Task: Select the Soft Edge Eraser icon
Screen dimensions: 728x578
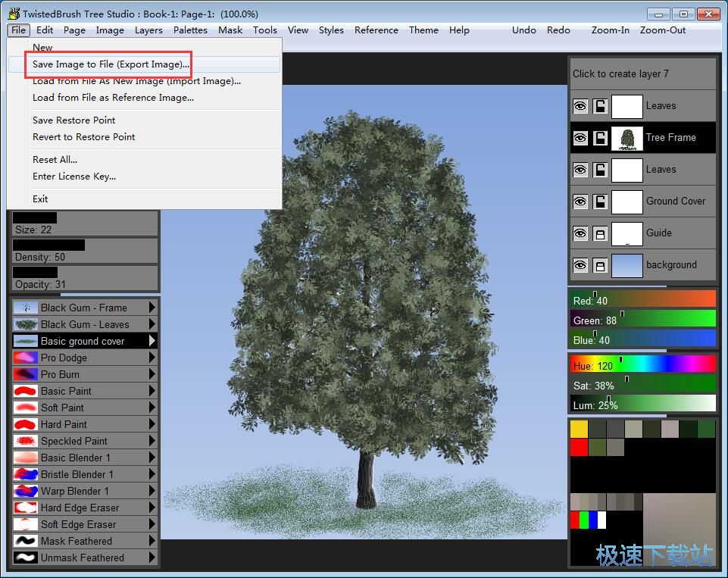Action: click(x=26, y=525)
